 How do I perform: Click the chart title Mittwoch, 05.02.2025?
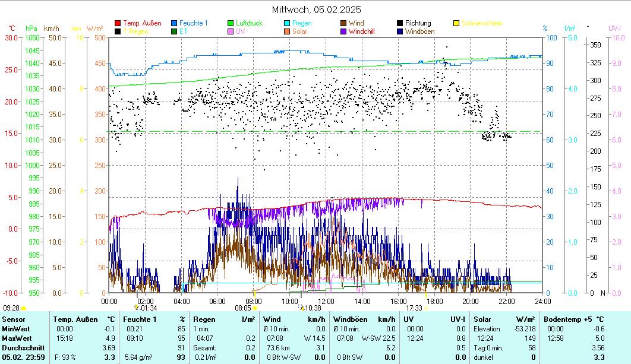click(316, 10)
